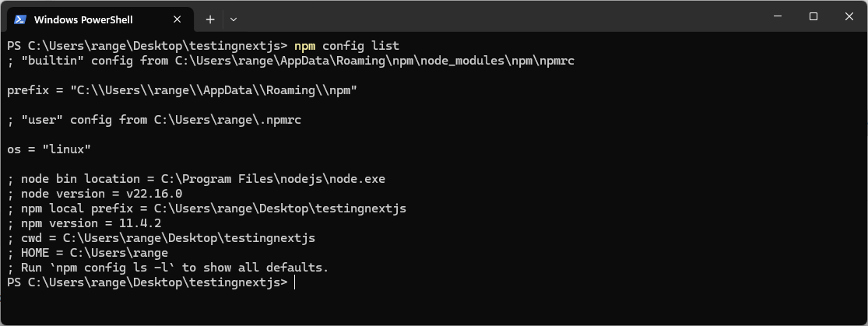Click the typed 'npm config list' command
The width and height of the screenshot is (868, 326).
click(x=346, y=45)
